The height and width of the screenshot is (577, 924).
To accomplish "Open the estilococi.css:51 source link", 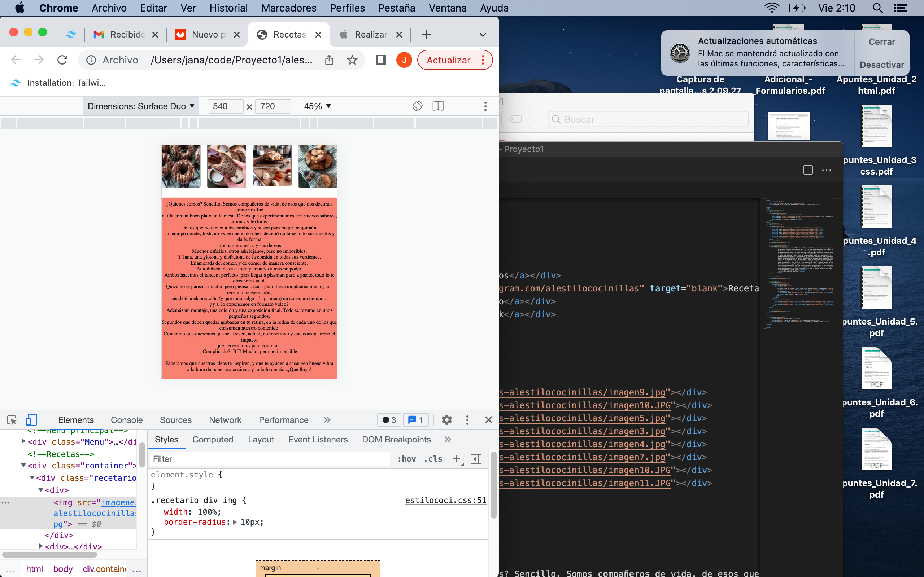I will [445, 500].
